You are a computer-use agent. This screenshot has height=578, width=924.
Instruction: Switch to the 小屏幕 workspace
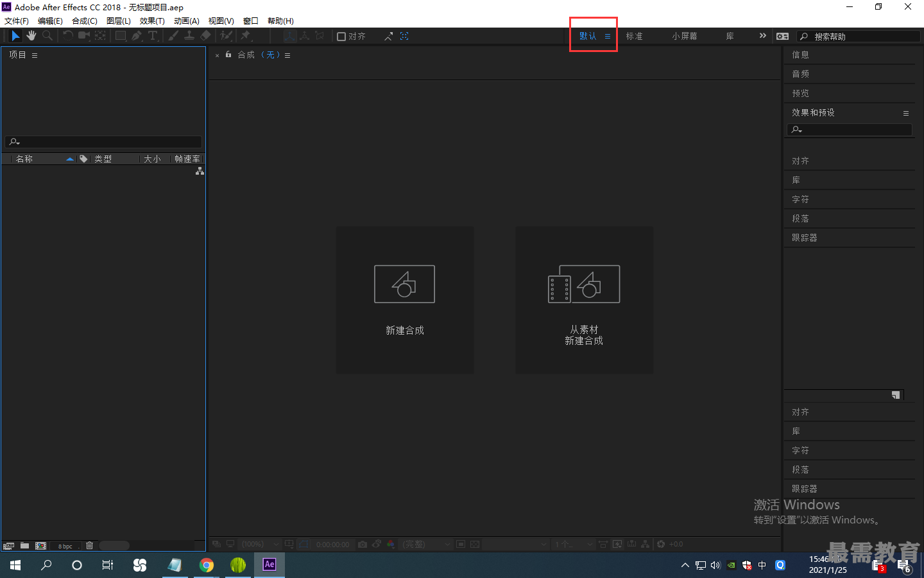click(x=685, y=37)
